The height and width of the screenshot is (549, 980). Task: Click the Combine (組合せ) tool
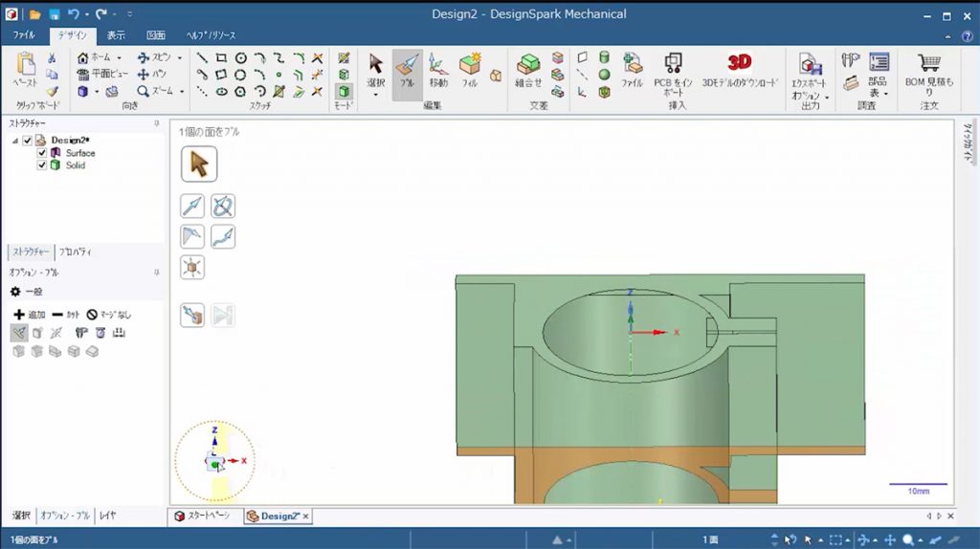point(528,70)
